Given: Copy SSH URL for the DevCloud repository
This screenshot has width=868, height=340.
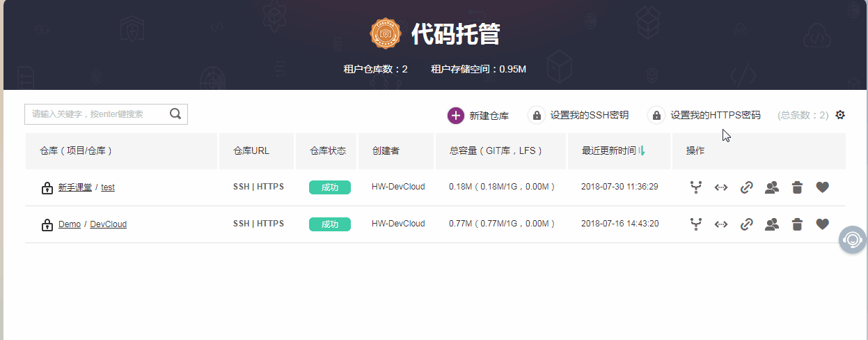Looking at the screenshot, I should [x=241, y=224].
